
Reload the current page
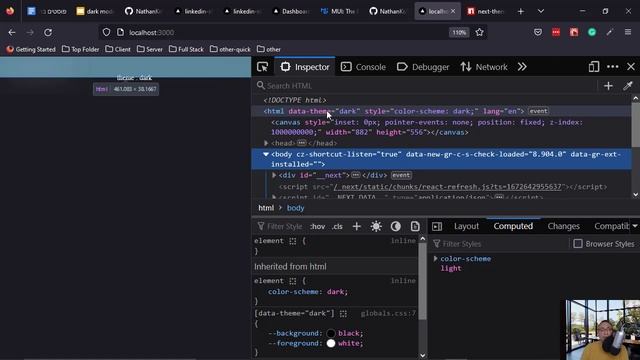tap(48, 32)
